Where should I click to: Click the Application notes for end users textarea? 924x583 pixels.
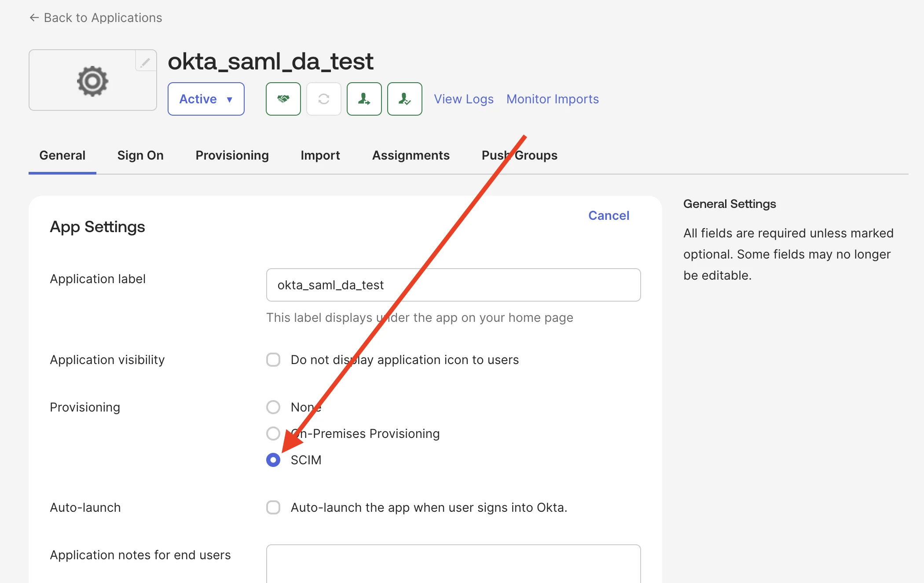pyautogui.click(x=454, y=564)
